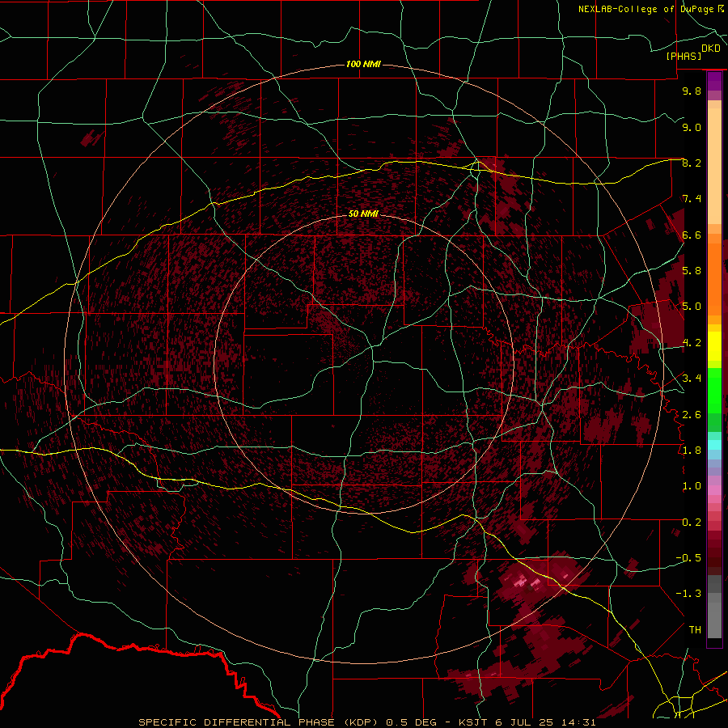This screenshot has width=728, height=728.
Task: Click the 5.0 legend value
Action: (692, 307)
